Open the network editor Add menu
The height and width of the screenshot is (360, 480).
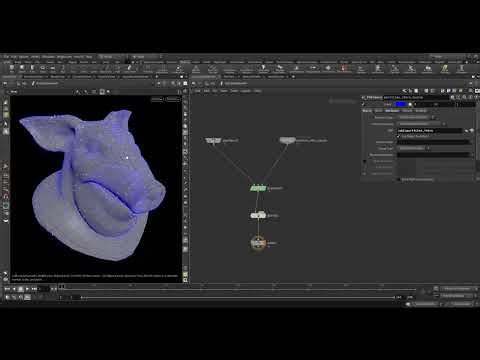coord(197,91)
